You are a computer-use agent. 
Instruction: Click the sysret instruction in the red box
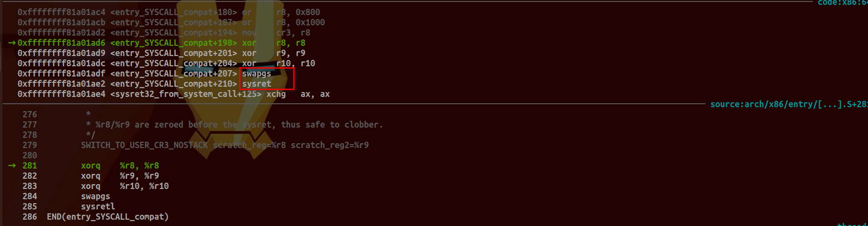[x=257, y=84]
